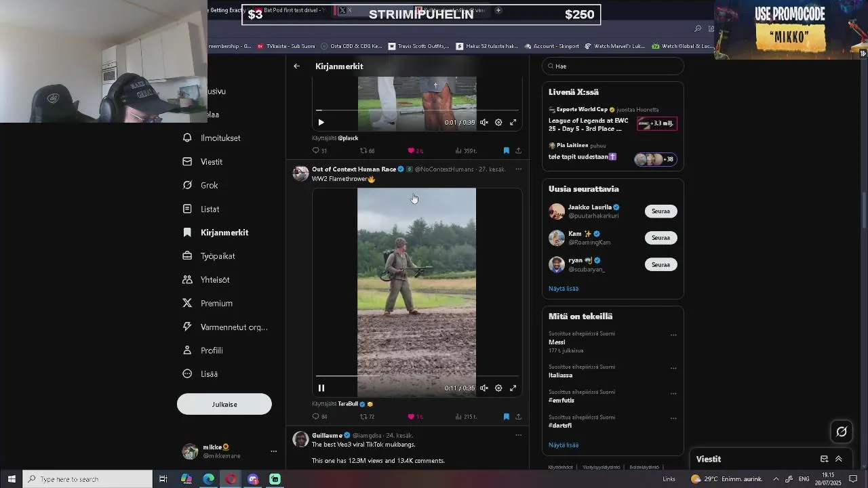Click the bell notifications icon
Viewport: 868px width, 488px height.
[187, 138]
